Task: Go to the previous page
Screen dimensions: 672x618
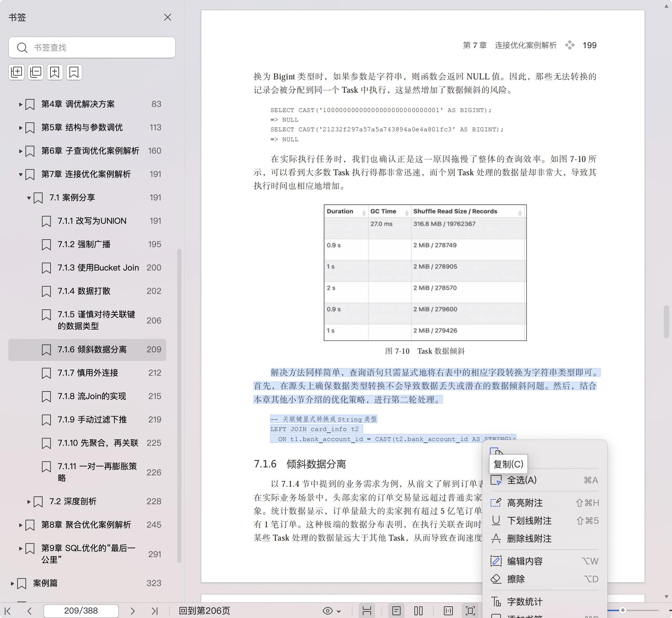Action: point(30,611)
